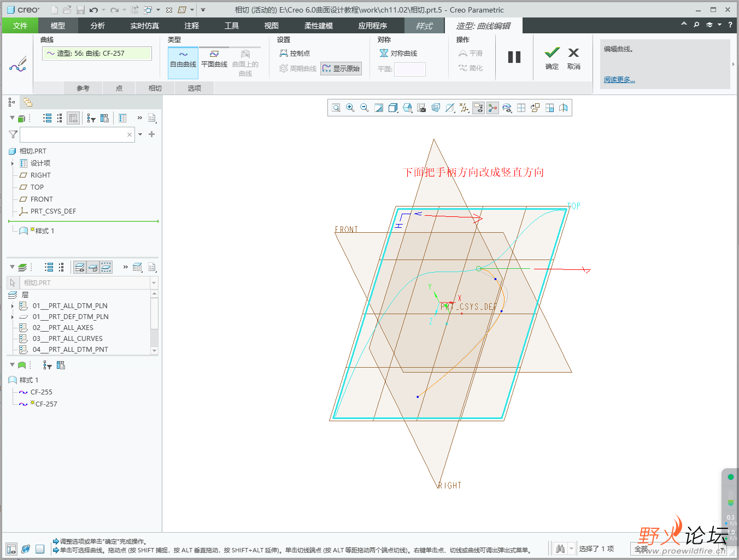The width and height of the screenshot is (739, 560).
Task: Expand the 设计项 tree node
Action: [13, 163]
